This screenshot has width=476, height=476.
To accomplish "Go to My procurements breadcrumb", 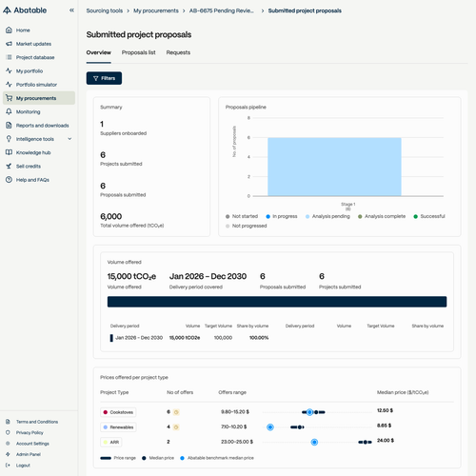I will [156, 10].
